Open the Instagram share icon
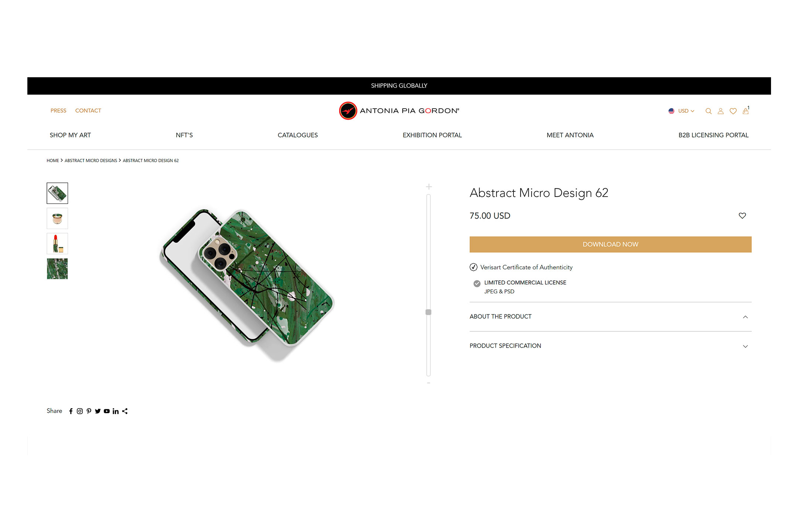The width and height of the screenshot is (798, 532). (80, 411)
